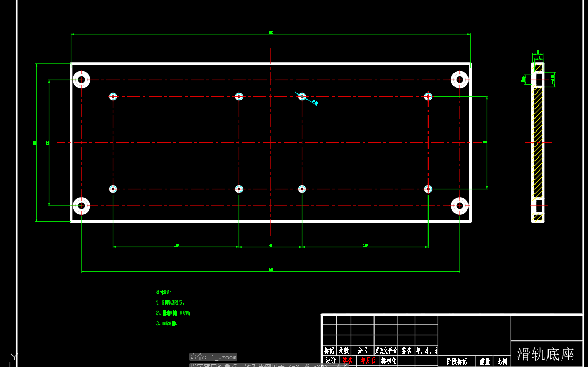
Task: Select the yellow hatched section view
Action: click(x=538, y=142)
